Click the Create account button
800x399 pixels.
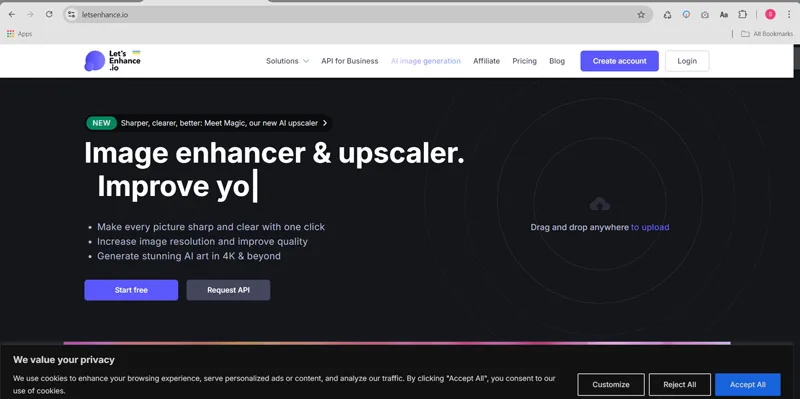[x=619, y=61]
